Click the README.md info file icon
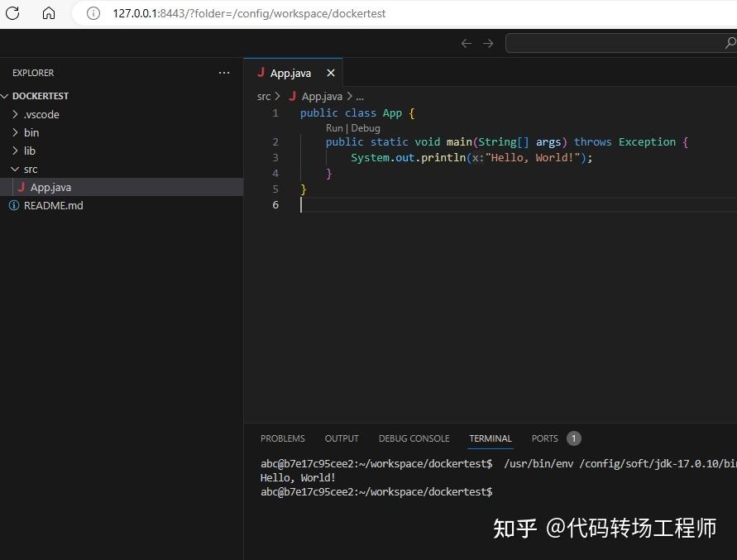737x560 pixels. 14,205
